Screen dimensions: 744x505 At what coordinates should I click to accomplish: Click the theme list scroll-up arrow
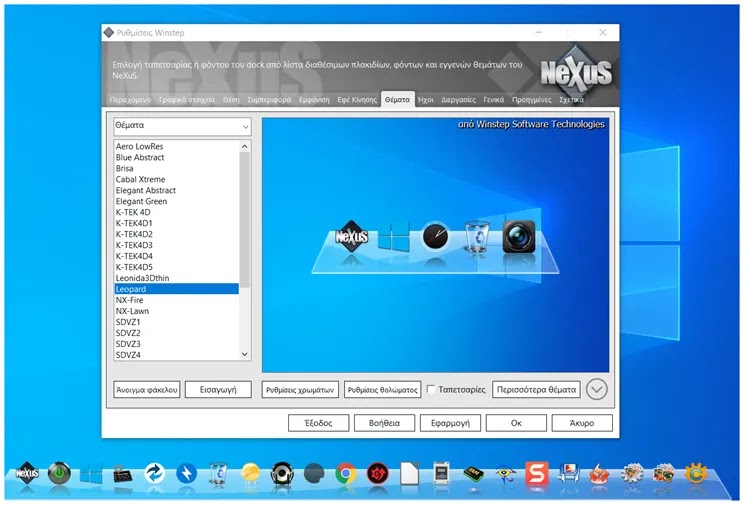245,147
